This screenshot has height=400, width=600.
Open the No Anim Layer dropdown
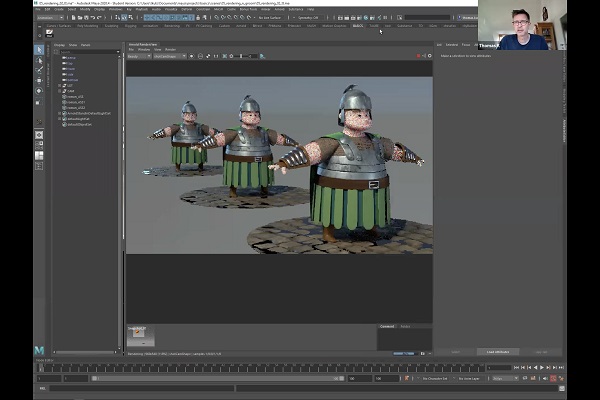tap(470, 379)
